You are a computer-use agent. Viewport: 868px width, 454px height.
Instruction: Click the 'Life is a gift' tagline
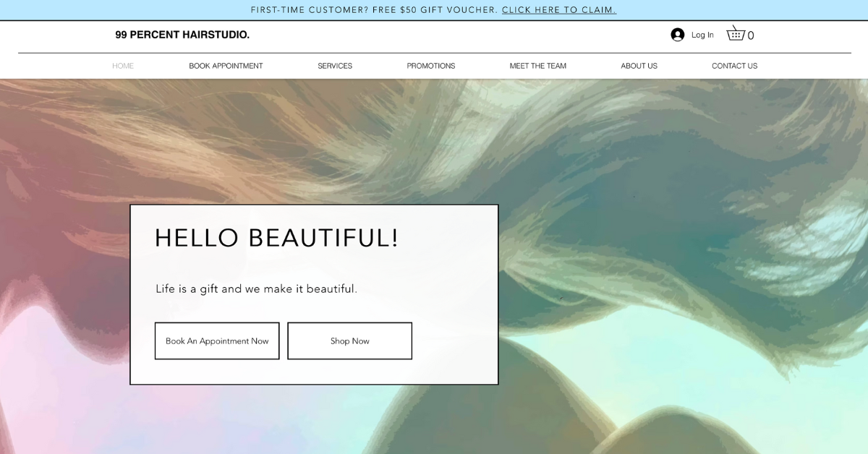[x=257, y=289]
